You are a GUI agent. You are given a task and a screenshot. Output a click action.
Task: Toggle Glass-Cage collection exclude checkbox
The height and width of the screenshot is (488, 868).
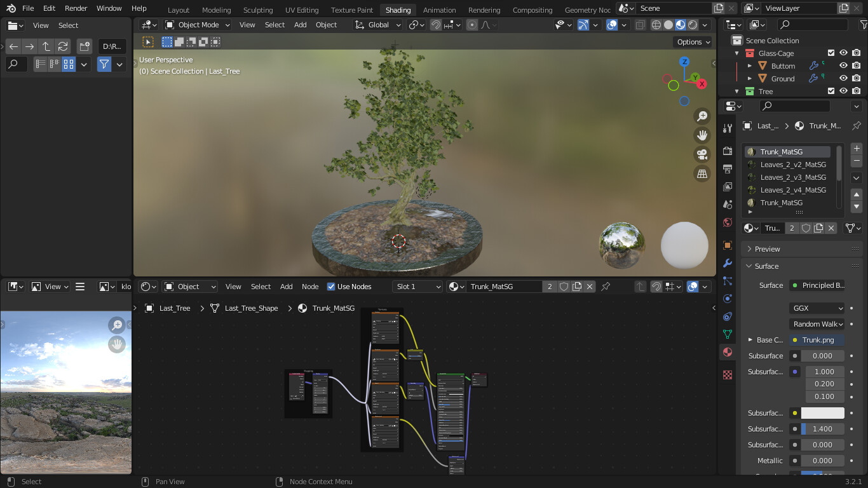click(831, 53)
